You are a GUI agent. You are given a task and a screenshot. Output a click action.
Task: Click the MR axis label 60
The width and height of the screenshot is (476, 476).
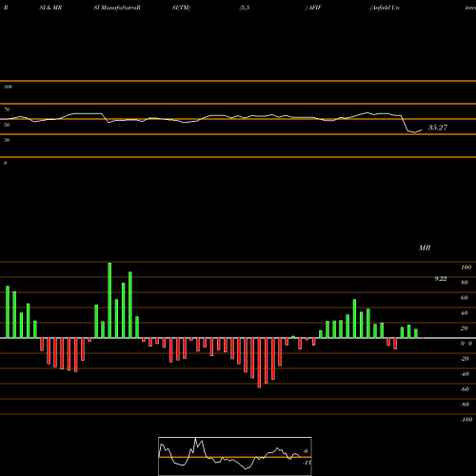465,298
